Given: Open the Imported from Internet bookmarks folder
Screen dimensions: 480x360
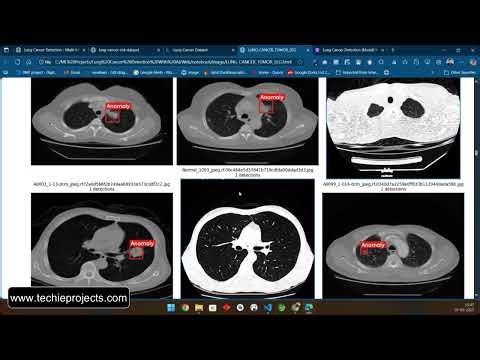Looking at the screenshot, I should (x=357, y=72).
